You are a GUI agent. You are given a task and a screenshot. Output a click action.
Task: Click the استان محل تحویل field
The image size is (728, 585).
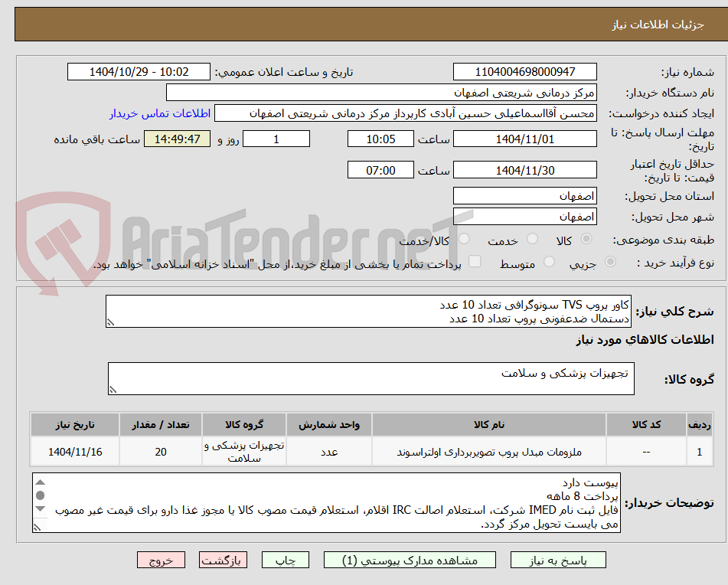click(x=524, y=196)
